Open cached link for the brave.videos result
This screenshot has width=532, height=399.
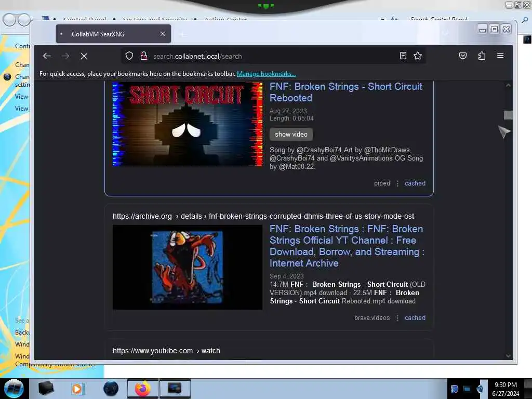pyautogui.click(x=415, y=318)
